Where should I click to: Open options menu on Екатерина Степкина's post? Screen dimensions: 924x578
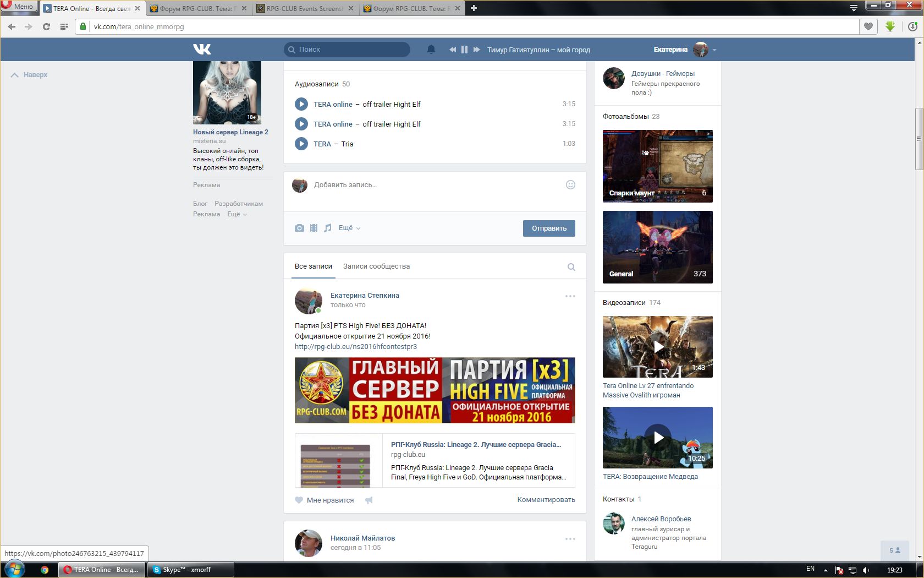pos(570,296)
